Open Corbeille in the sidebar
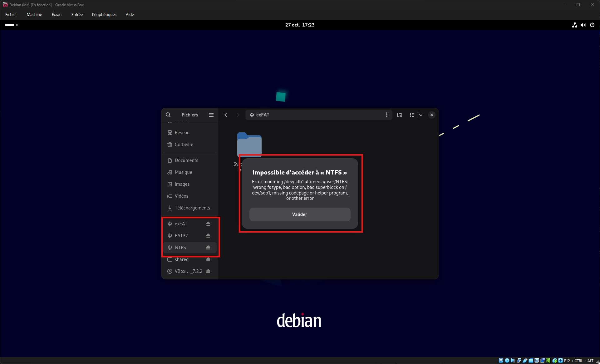This screenshot has height=364, width=600. 184,145
